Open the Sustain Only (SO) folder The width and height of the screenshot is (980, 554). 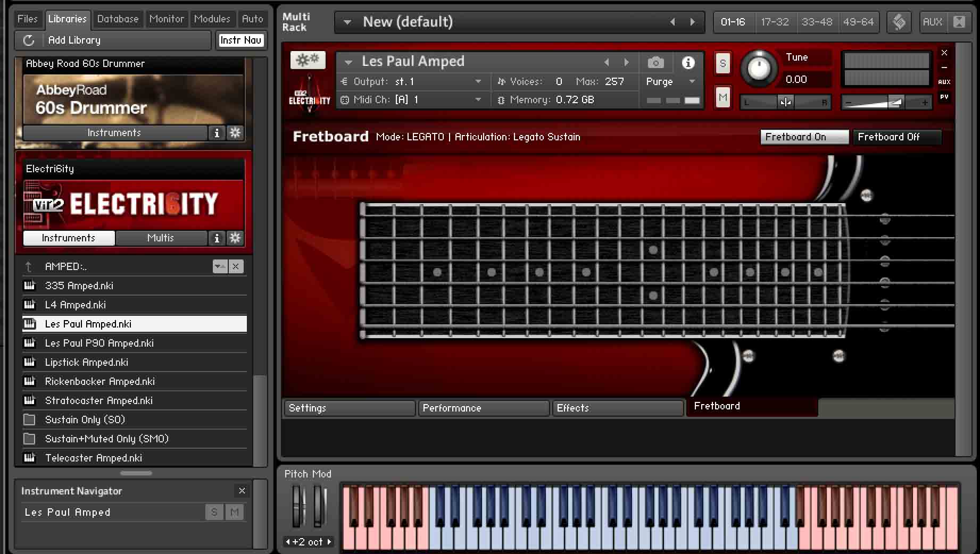pos(135,419)
